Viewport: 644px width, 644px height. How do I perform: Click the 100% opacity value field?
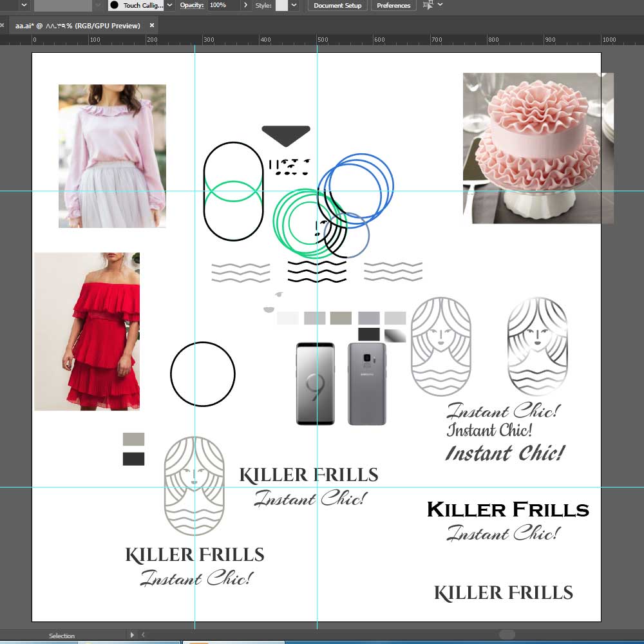[224, 5]
